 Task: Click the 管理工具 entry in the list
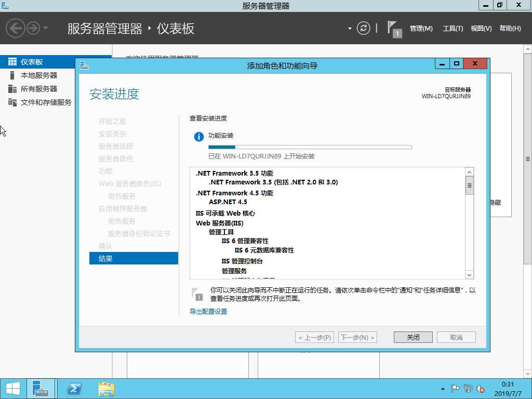[x=221, y=232]
